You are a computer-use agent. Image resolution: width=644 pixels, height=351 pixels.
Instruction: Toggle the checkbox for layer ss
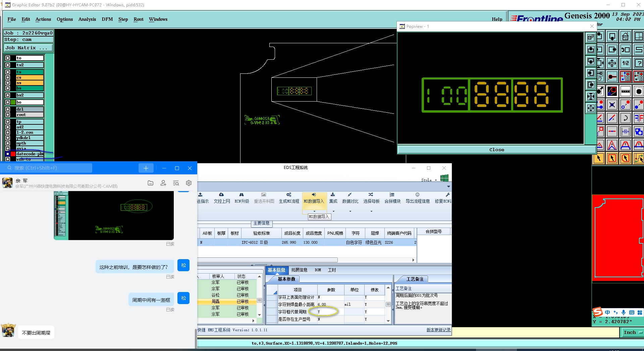pyautogui.click(x=8, y=83)
